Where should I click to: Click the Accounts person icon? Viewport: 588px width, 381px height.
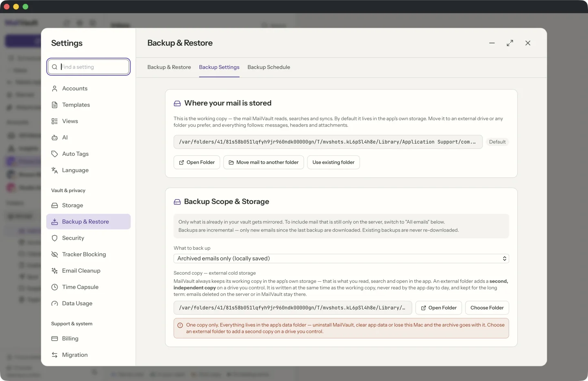[55, 88]
